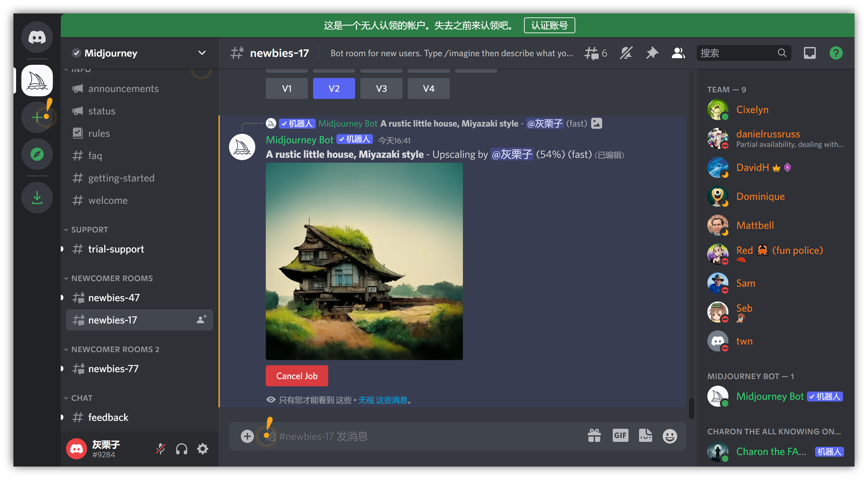Screen dimensions: 868x480
Task: Click the red Cancel Job button
Action: click(x=296, y=376)
